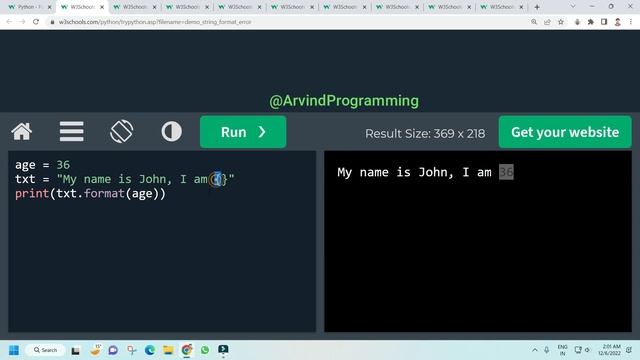640x360 pixels.
Task: Open the Chrome three-dot menu
Action: click(x=631, y=22)
